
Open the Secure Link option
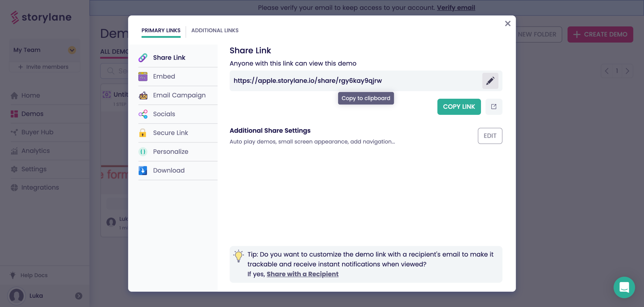click(x=170, y=133)
